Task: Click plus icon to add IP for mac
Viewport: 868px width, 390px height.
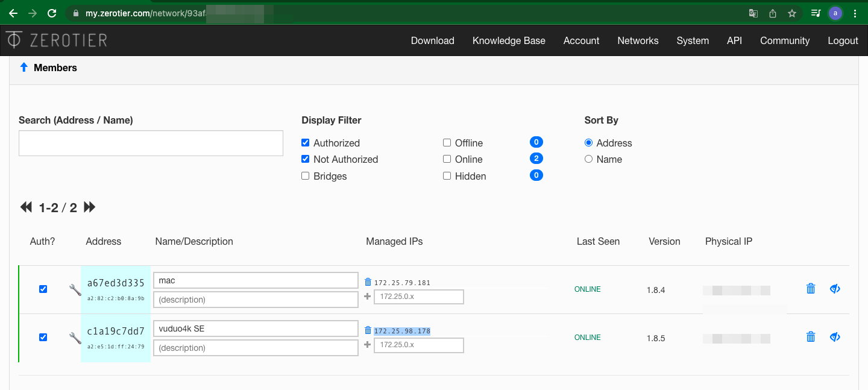Action: (x=368, y=297)
